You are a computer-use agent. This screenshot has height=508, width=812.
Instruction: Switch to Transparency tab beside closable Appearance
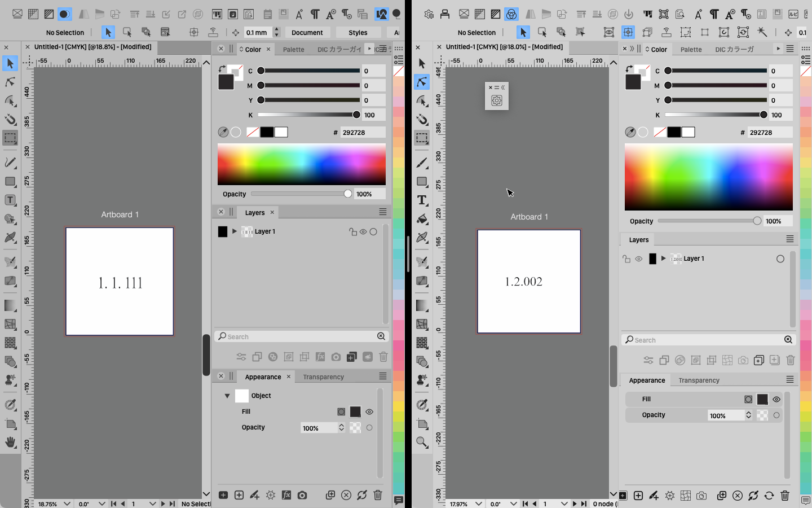323,377
